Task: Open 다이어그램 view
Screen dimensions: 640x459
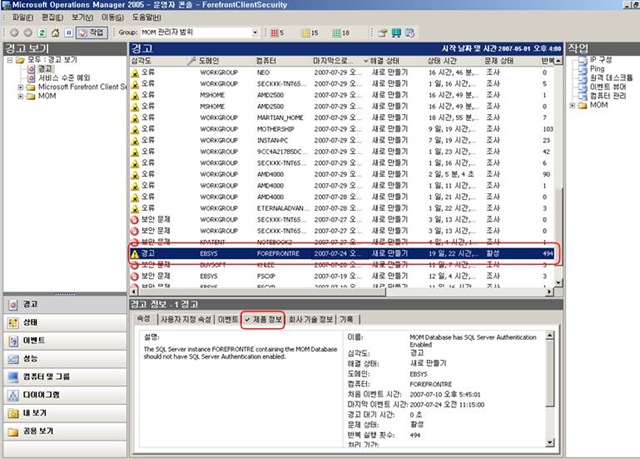Action: coord(65,395)
